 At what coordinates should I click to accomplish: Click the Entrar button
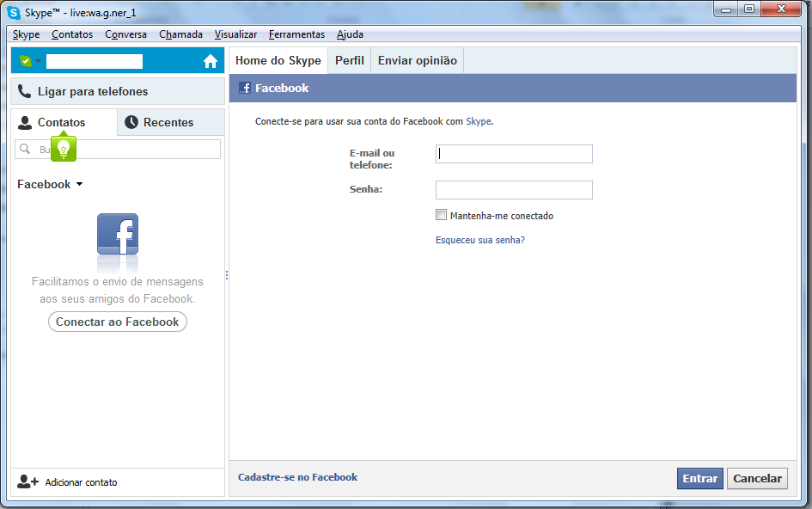[x=700, y=478]
